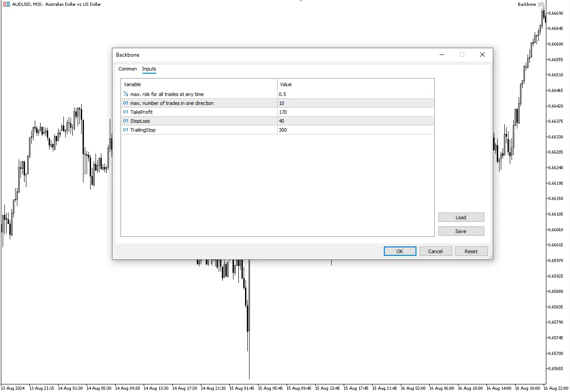The height and width of the screenshot is (392, 570).
Task: Select the 'max. number of trades in one direction' row
Action: tap(277, 103)
